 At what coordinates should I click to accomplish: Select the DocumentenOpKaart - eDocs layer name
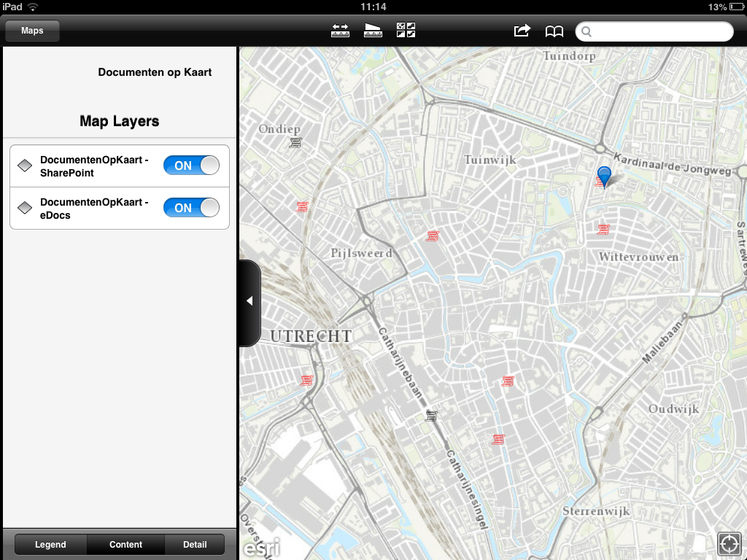click(94, 209)
